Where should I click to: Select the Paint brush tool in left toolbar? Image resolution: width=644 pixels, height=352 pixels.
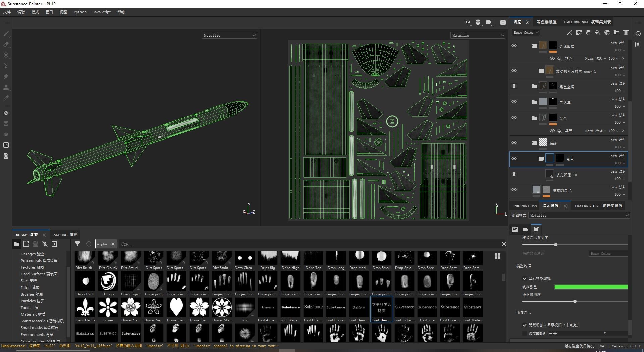pyautogui.click(x=6, y=34)
